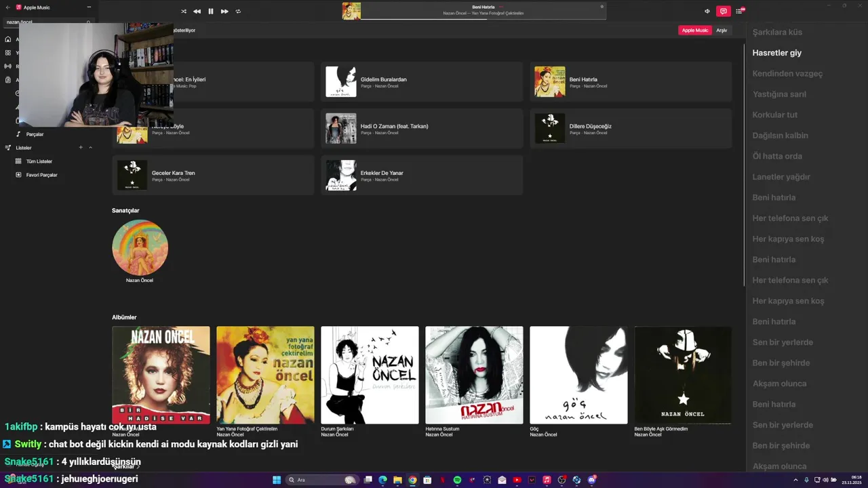Open the Nazan Öncel artist name link
This screenshot has width=868, height=488.
[x=140, y=281]
